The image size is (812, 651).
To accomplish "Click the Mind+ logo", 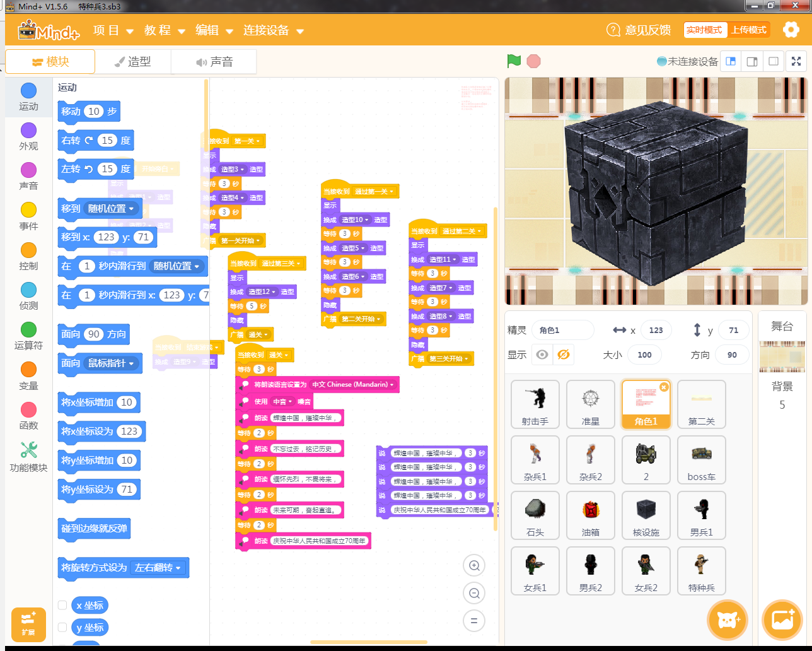I will tap(49, 30).
